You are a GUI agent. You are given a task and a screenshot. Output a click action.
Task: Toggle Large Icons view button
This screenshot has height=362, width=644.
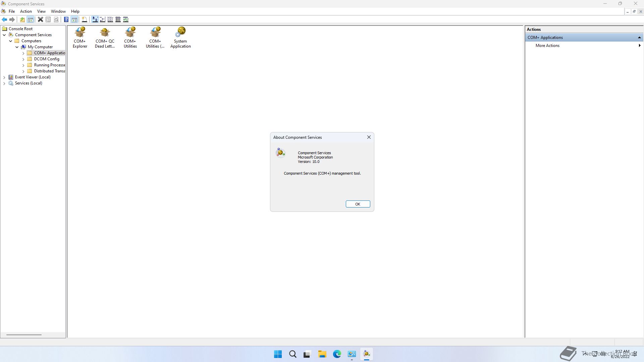(95, 19)
